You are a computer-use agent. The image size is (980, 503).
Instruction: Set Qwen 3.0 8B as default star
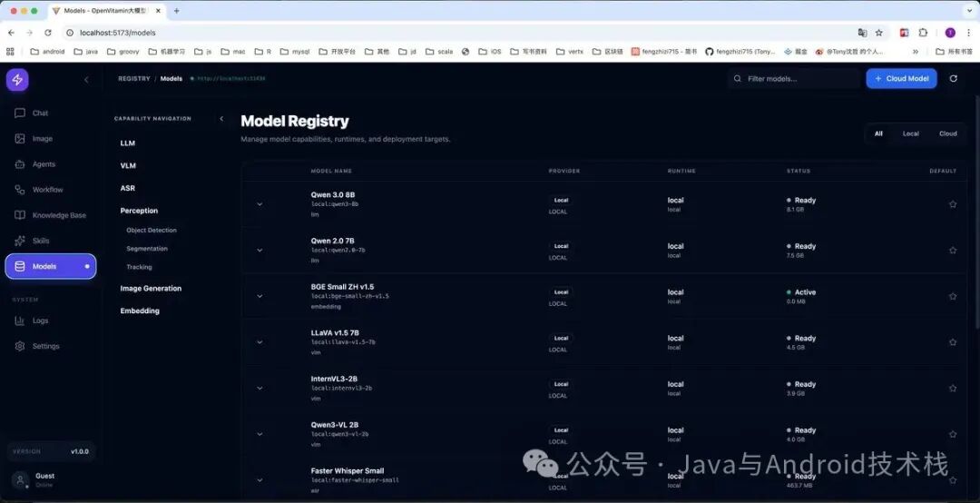pyautogui.click(x=953, y=204)
